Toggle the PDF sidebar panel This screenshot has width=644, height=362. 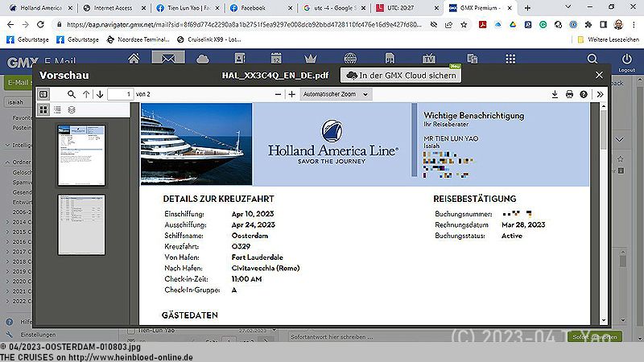pos(43,94)
